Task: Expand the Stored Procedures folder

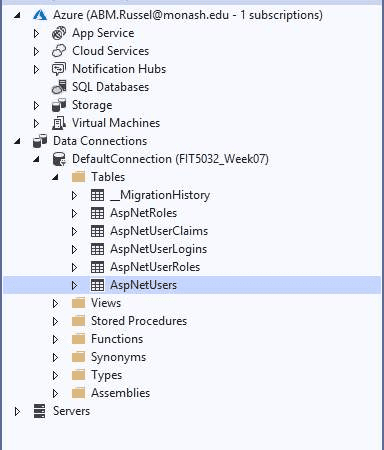Action: pos(55,321)
